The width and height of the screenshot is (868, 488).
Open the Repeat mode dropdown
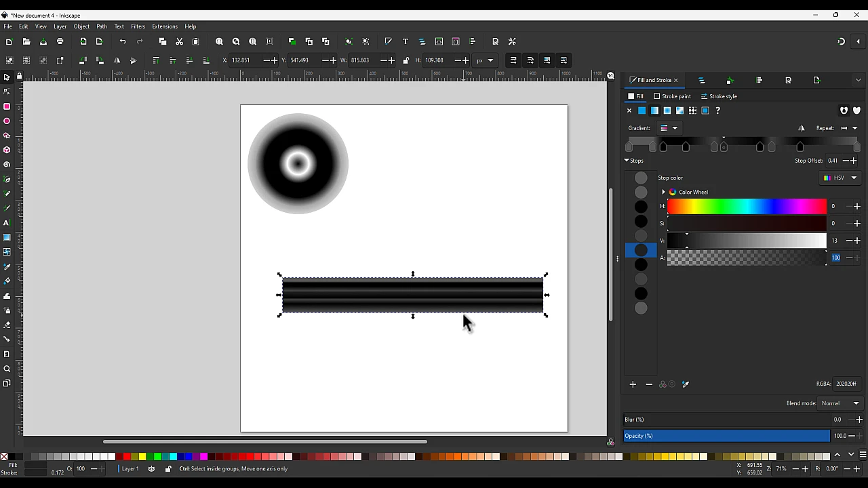pos(849,128)
